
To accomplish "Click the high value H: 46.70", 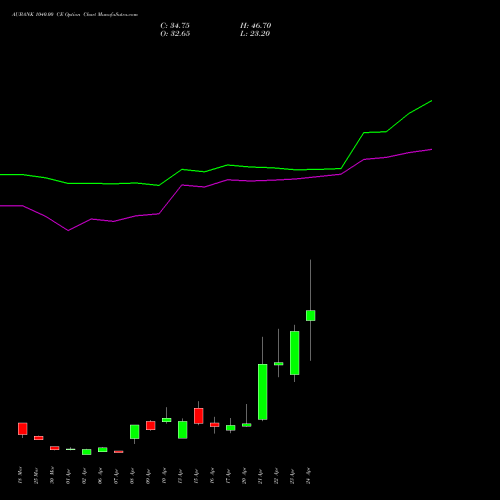I will pyautogui.click(x=255, y=26).
